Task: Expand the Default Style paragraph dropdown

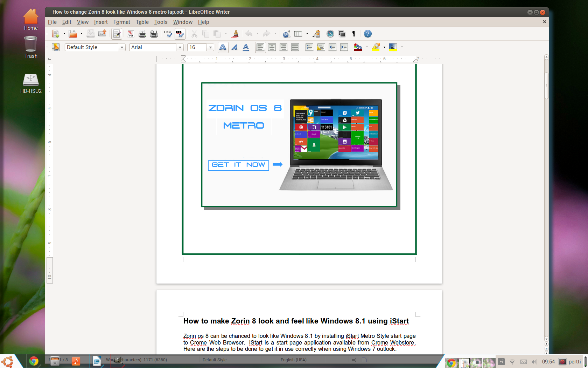Action: click(122, 47)
